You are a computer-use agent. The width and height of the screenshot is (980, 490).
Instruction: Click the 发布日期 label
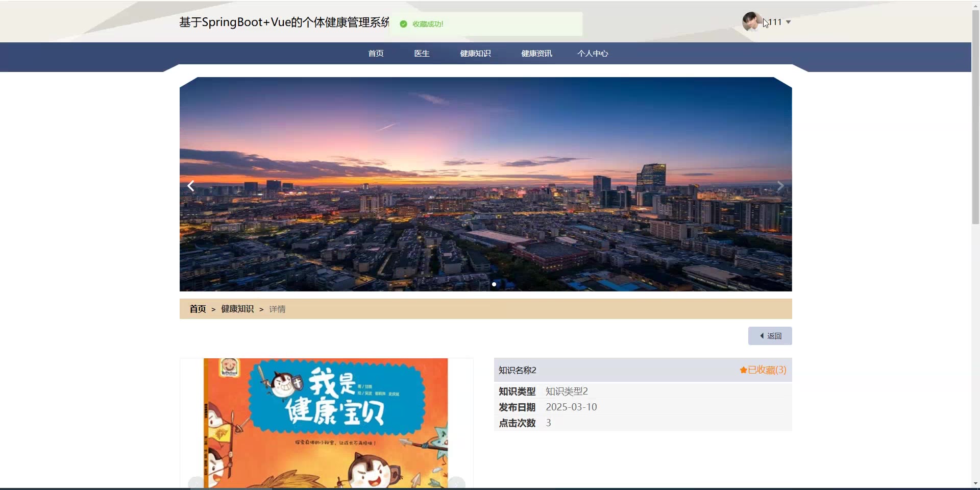[517, 407]
